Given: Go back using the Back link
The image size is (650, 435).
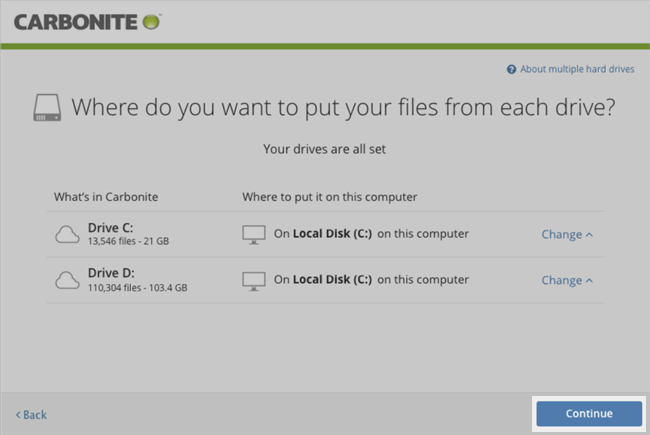Looking at the screenshot, I should pos(31,415).
